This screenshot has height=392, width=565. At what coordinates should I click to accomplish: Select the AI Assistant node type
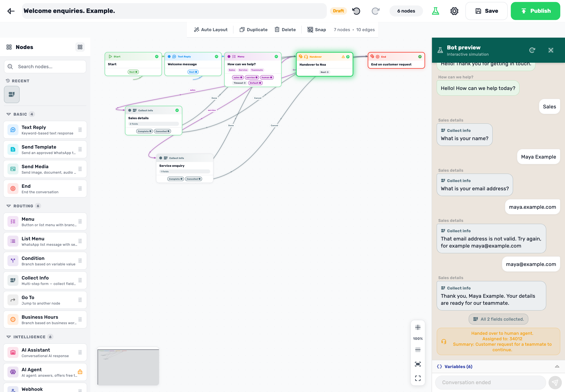click(45, 352)
